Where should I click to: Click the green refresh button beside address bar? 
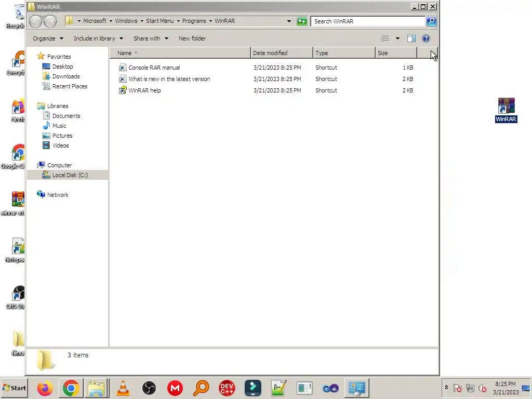(x=302, y=21)
